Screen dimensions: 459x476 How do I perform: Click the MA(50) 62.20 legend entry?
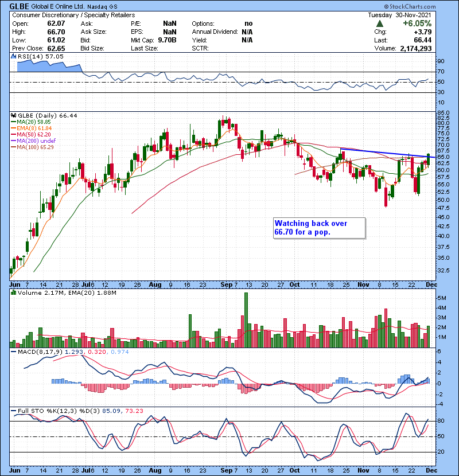tap(31, 134)
